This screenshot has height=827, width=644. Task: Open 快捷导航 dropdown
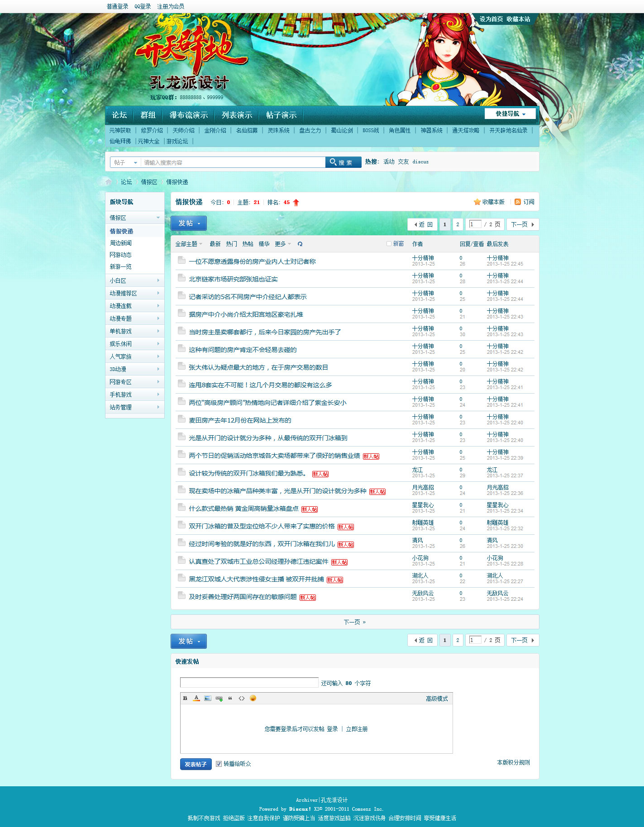point(510,114)
